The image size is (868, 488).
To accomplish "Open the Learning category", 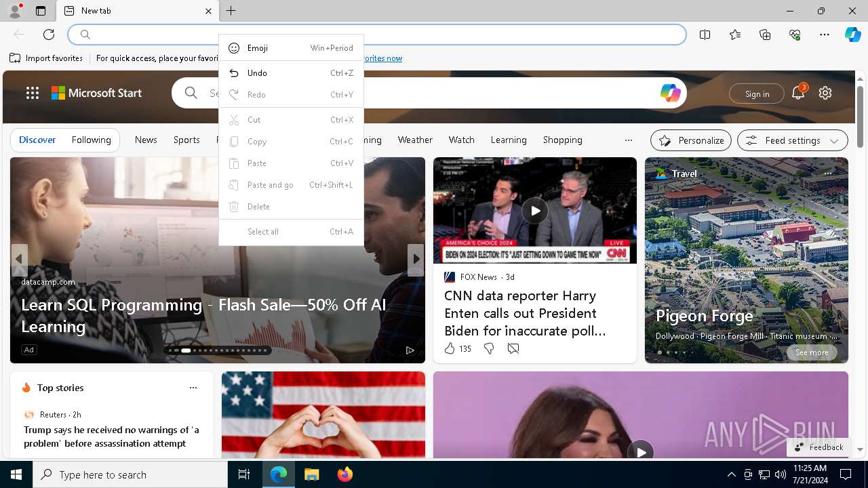I will [x=509, y=140].
